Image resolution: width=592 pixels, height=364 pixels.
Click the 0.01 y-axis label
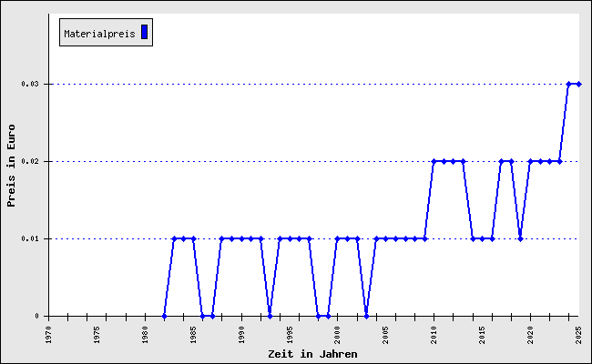click(x=30, y=238)
